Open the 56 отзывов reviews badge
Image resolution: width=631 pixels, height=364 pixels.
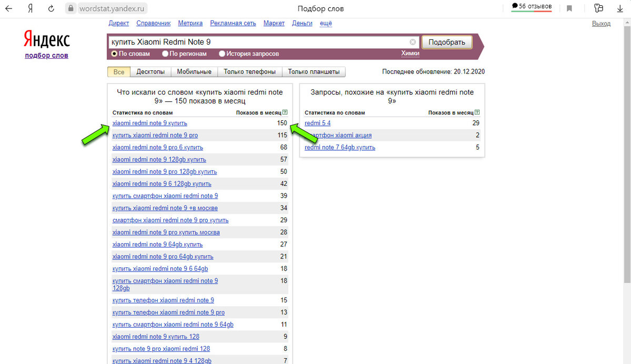(x=532, y=6)
